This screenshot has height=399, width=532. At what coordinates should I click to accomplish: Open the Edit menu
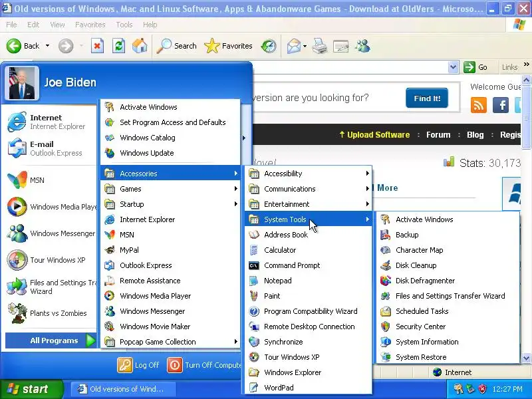(x=33, y=25)
